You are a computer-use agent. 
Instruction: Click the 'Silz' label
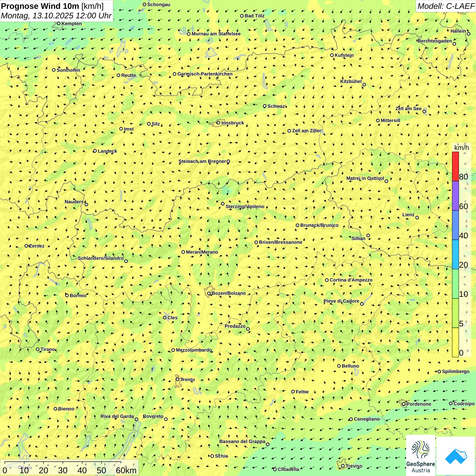click(156, 124)
